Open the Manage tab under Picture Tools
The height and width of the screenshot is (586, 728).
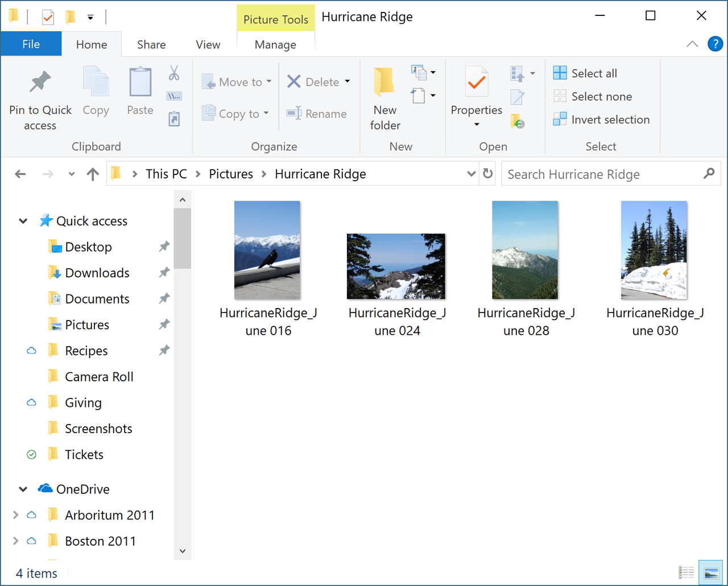[275, 44]
